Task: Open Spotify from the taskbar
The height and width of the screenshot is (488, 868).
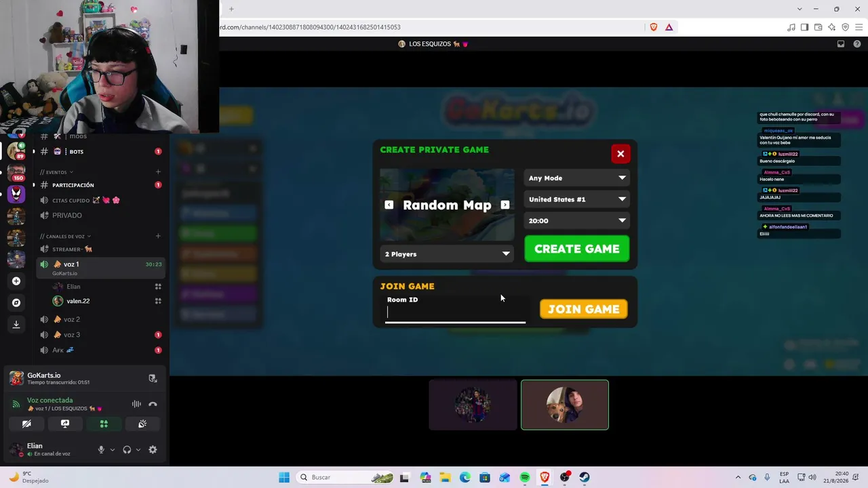Action: click(x=525, y=477)
